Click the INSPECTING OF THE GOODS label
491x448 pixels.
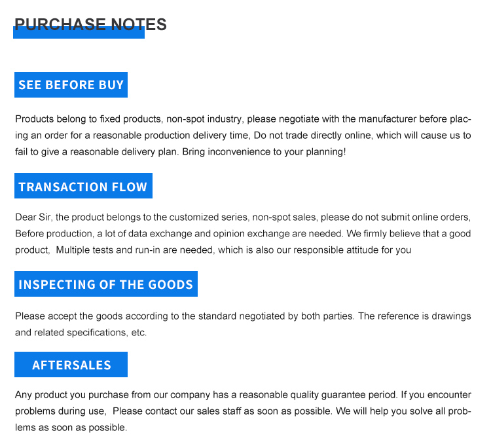105,284
